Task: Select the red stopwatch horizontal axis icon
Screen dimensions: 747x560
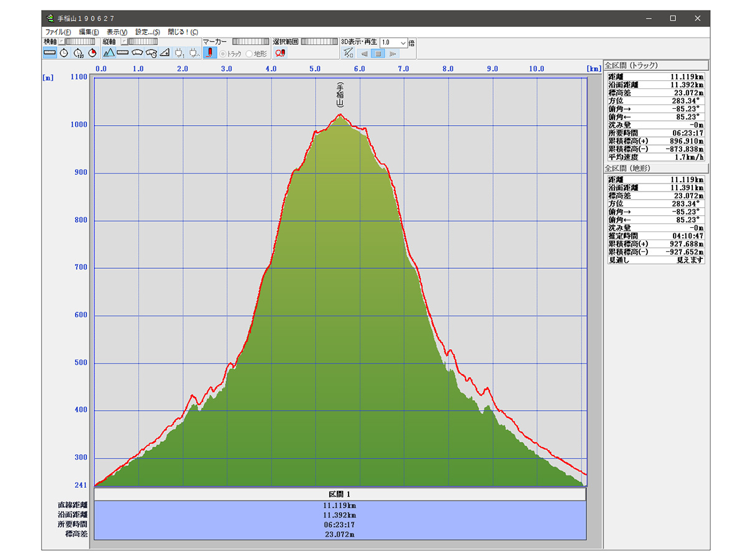Action: coord(92,53)
